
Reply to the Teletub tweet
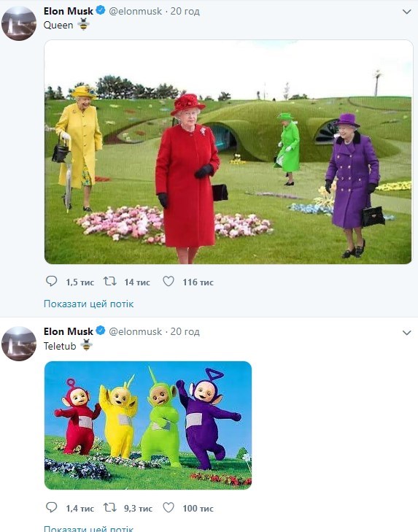click(x=52, y=508)
